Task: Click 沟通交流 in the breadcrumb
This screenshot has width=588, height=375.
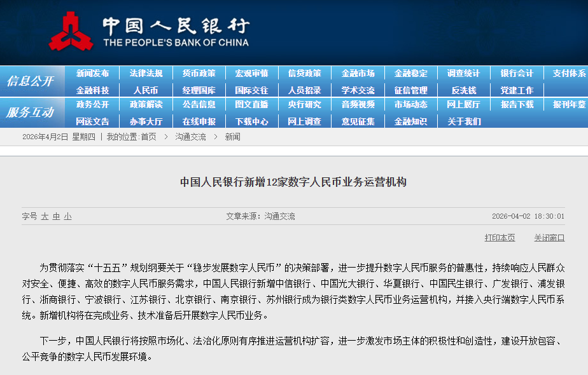Action: (x=190, y=137)
